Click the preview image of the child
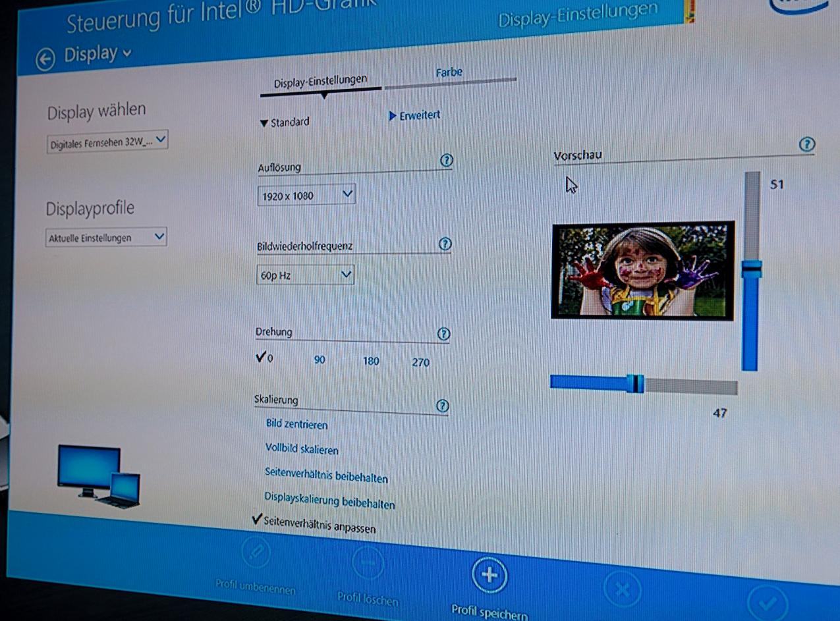This screenshot has height=621, width=840. pos(643,271)
